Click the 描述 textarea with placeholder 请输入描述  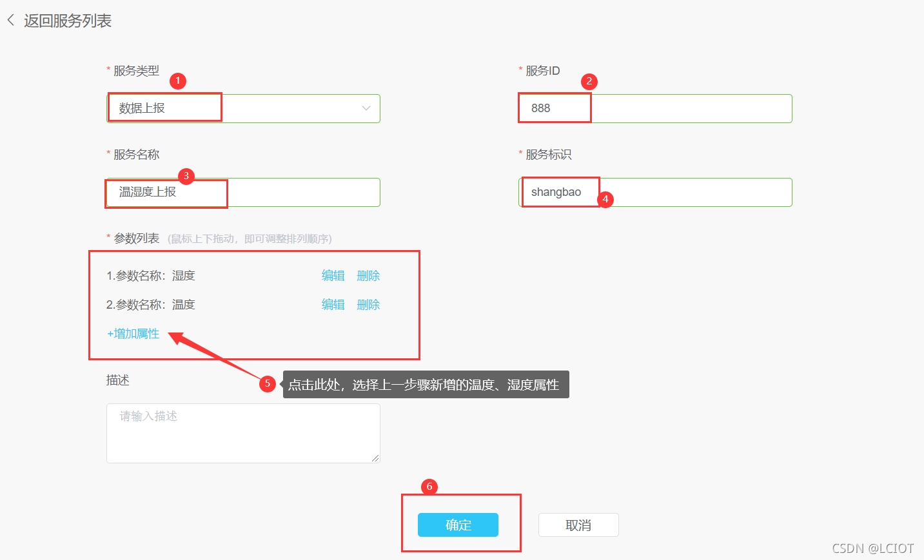243,433
